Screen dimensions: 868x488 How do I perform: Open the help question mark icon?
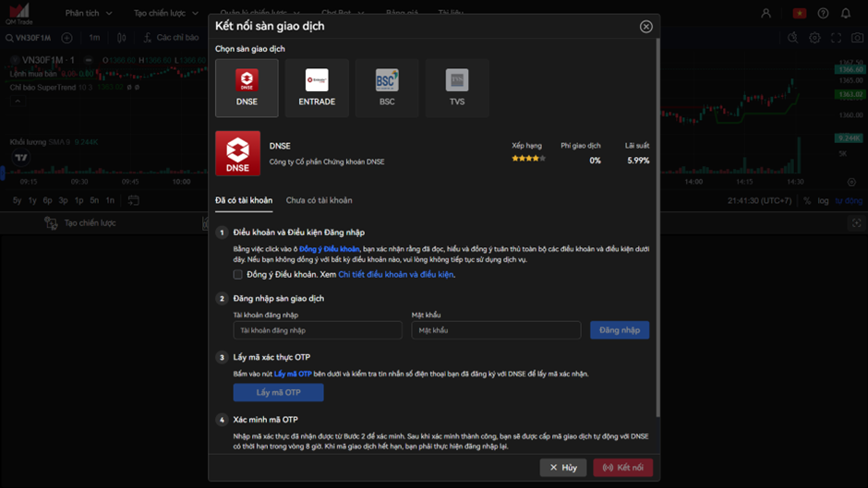pyautogui.click(x=823, y=13)
